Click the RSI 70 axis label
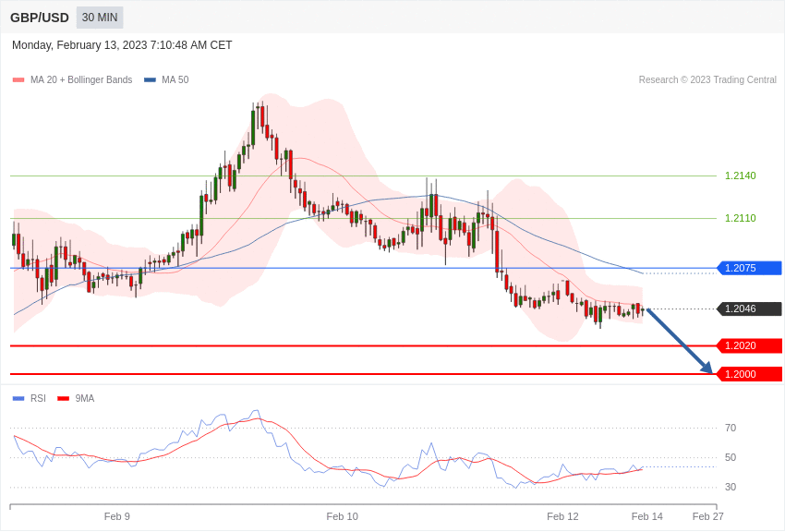 point(731,428)
